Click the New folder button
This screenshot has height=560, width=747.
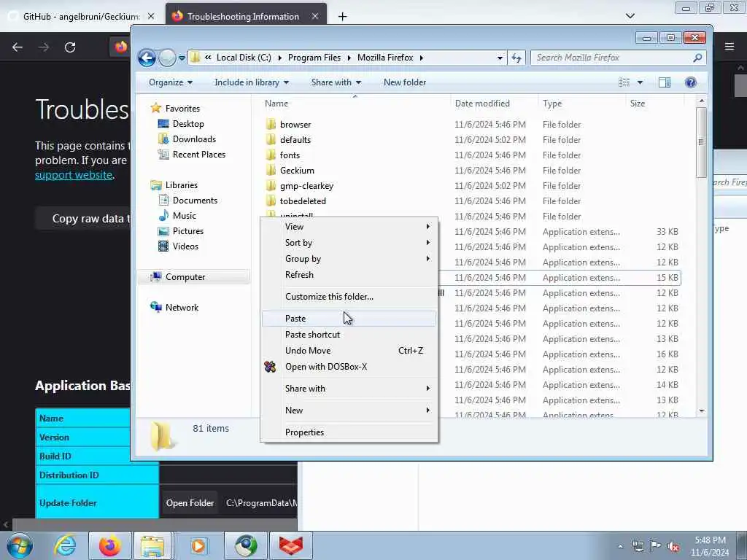pyautogui.click(x=404, y=82)
